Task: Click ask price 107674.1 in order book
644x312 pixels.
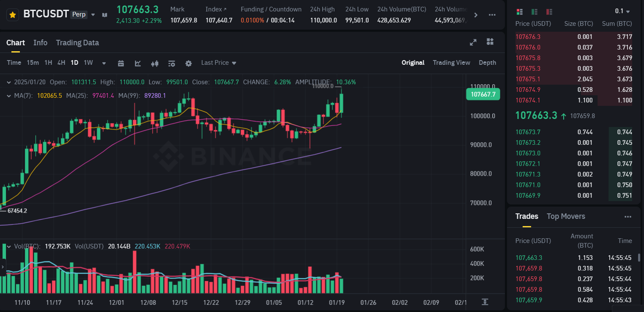Action: 528,100
